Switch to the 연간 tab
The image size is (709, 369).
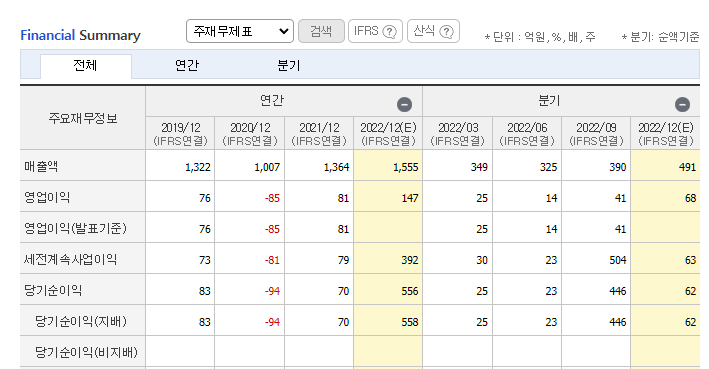click(187, 66)
